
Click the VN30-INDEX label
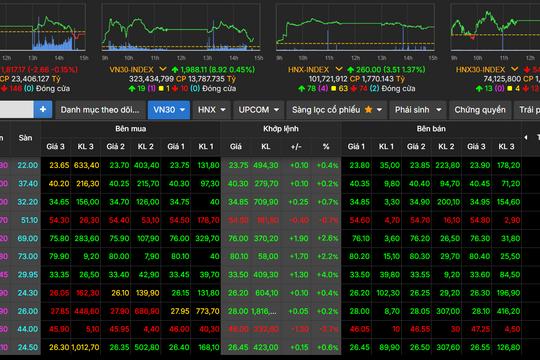tap(132, 70)
